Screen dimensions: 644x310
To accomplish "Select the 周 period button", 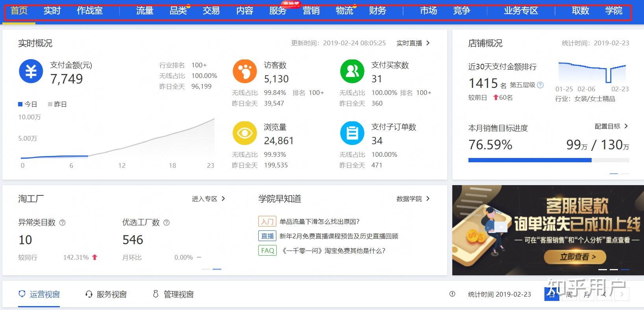I will point(569,294).
